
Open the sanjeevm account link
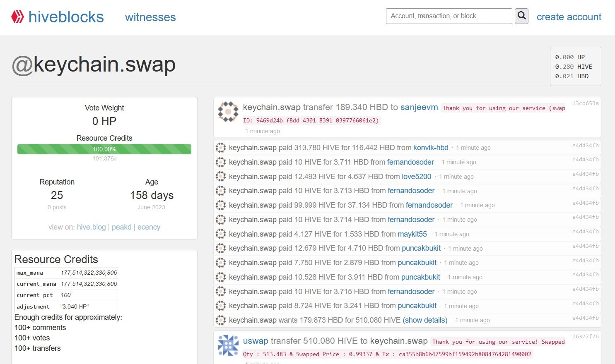click(419, 107)
